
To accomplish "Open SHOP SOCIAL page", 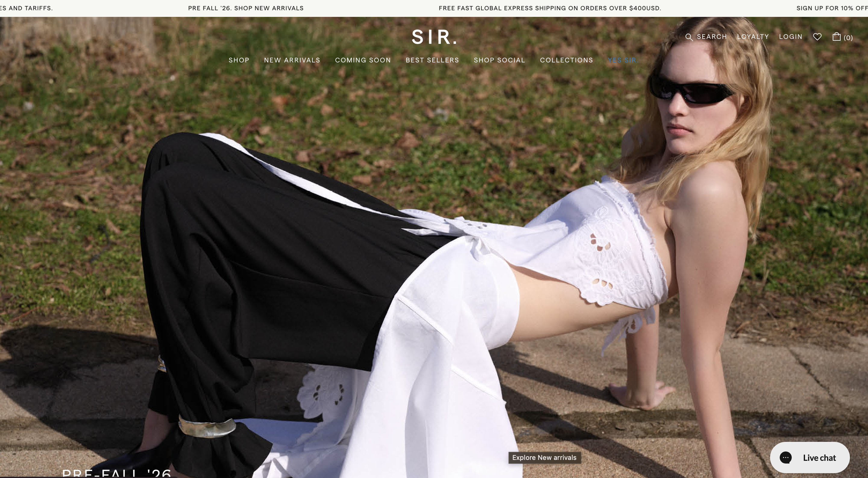I will coord(499,60).
